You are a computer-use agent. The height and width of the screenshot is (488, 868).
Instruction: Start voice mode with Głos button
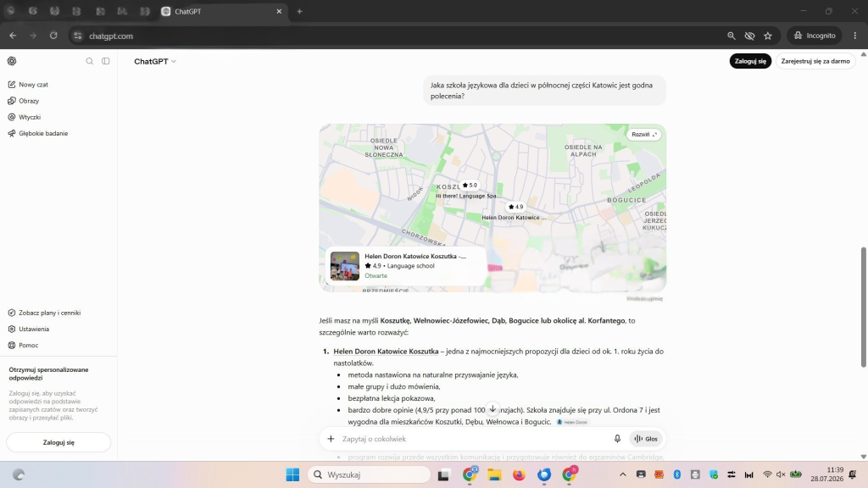point(646,439)
